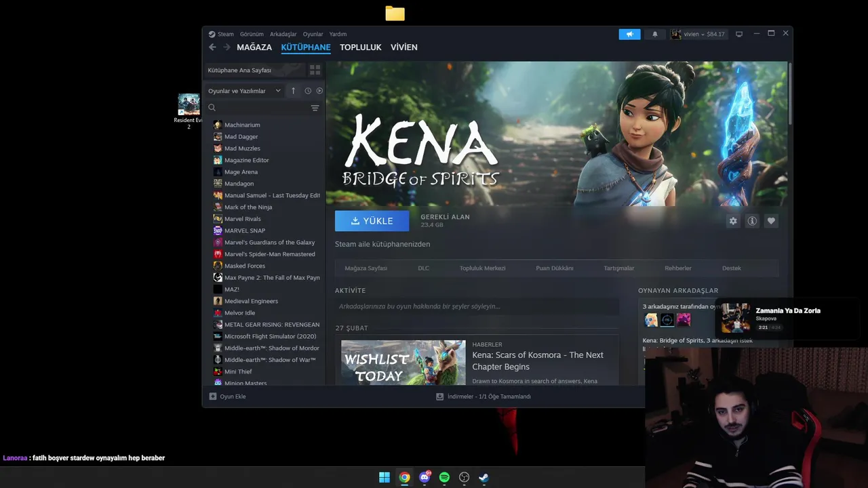Click the blue YÜKLE install button
This screenshot has height=488, width=868.
372,221
